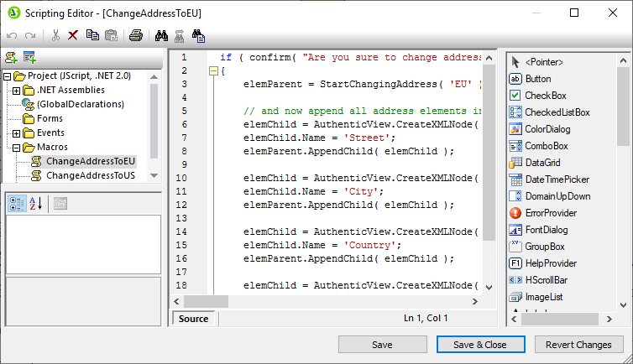Image resolution: width=633 pixels, height=364 pixels.
Task: Click the Revert Changes button
Action: tap(578, 345)
